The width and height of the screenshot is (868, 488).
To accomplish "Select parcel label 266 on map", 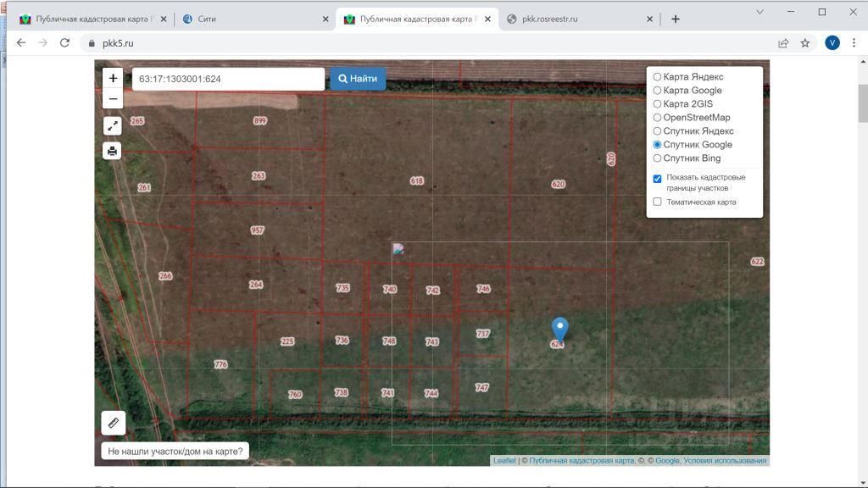I will click(x=165, y=276).
